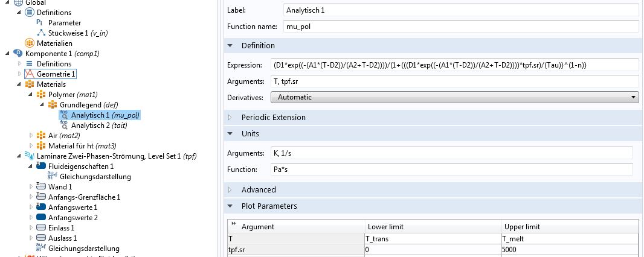Select the Polymer (mat1) material icon
Screen dimensions: 644x257
(x=41, y=95)
